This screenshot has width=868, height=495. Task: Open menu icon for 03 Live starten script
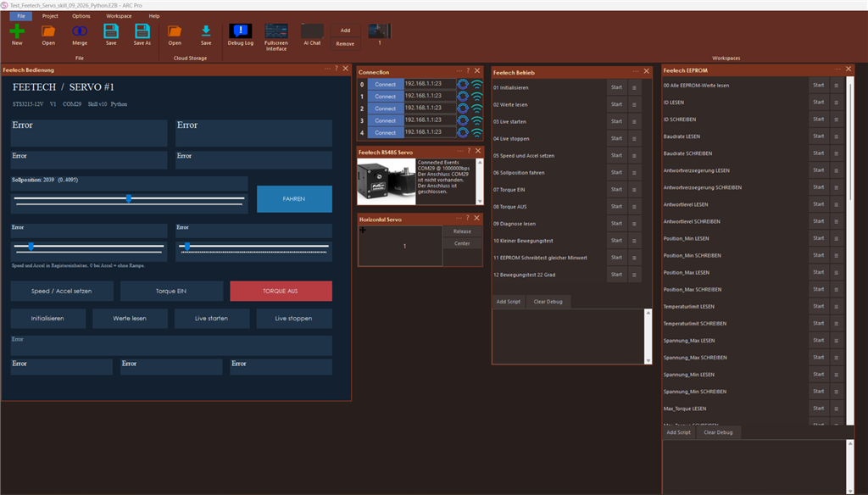[634, 121]
